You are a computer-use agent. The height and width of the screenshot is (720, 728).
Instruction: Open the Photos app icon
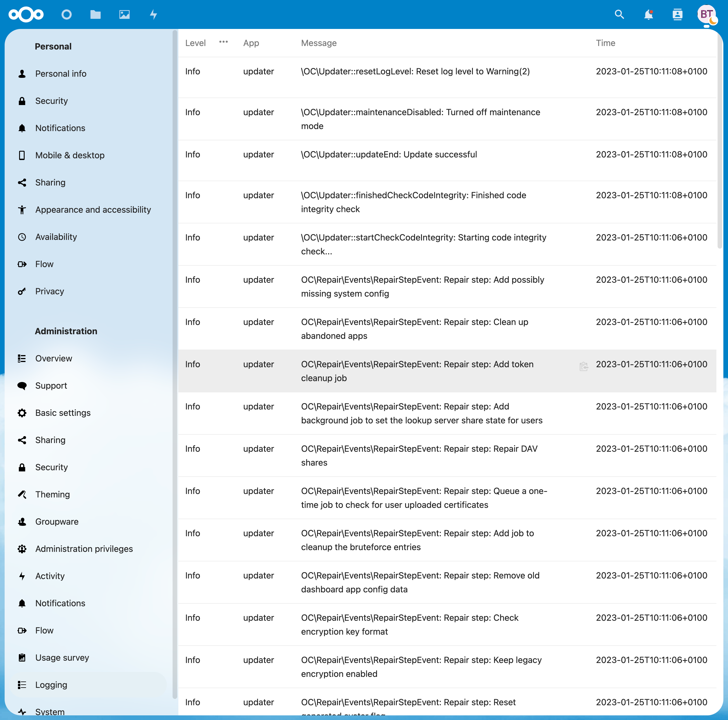pos(124,15)
